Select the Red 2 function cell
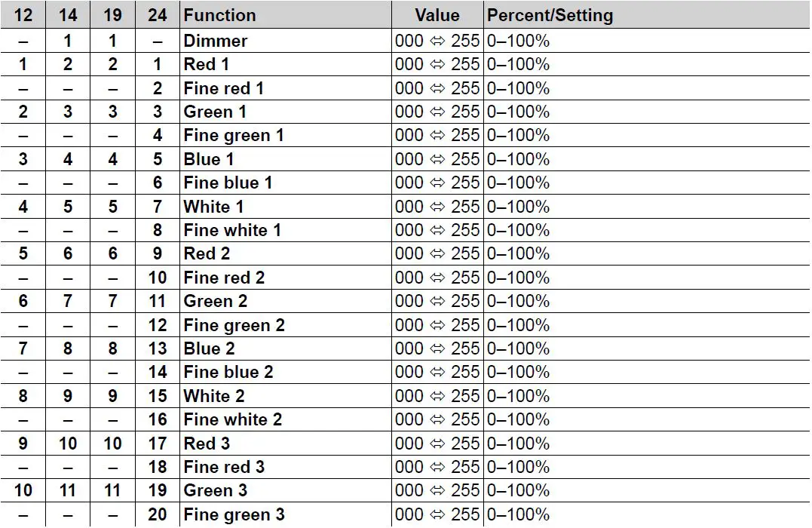 [207, 253]
